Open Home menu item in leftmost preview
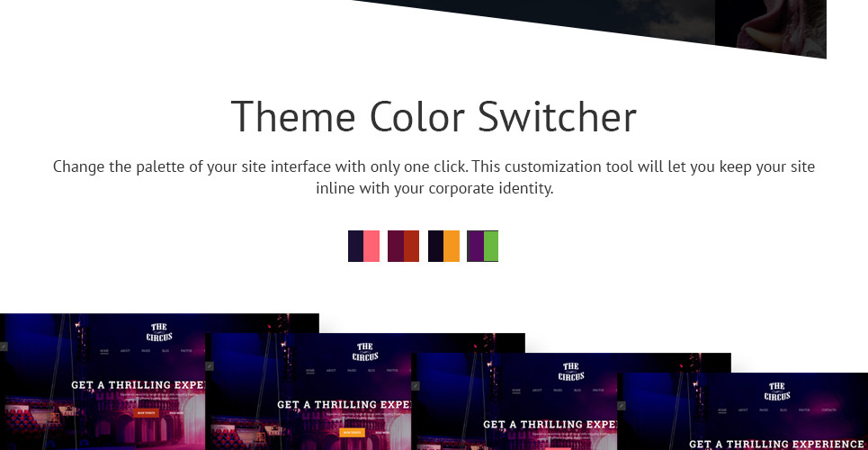Screen dimensions: 868x450 point(104,350)
